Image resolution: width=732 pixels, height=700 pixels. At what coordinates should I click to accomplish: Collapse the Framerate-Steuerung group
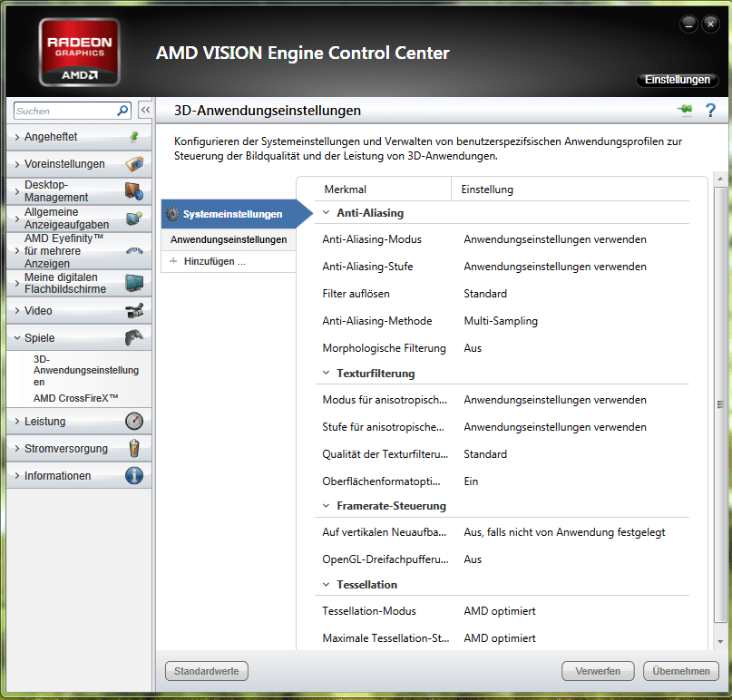pyautogui.click(x=326, y=505)
